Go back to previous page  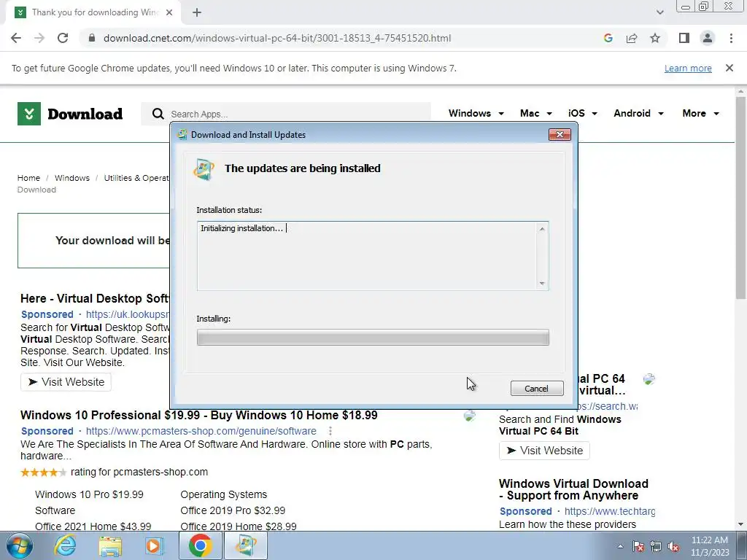click(16, 38)
